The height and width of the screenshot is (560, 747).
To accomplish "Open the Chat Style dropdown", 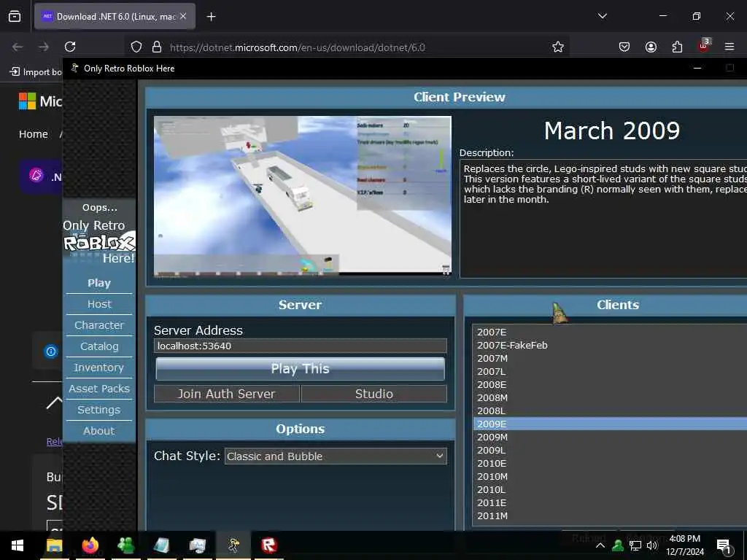I will (336, 456).
